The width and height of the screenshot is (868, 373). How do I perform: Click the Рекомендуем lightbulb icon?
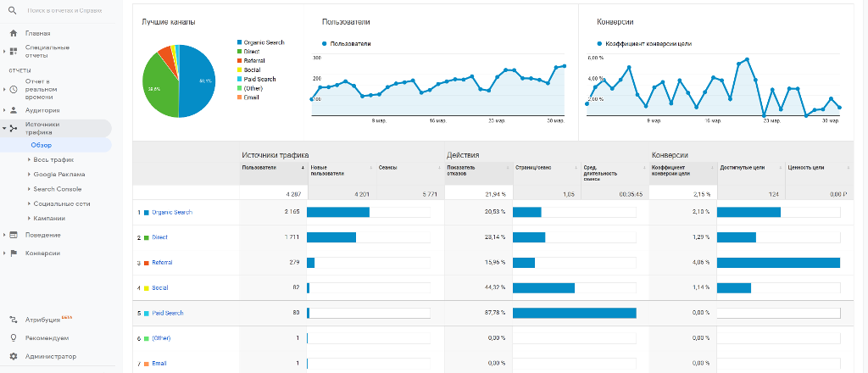pyautogui.click(x=14, y=337)
